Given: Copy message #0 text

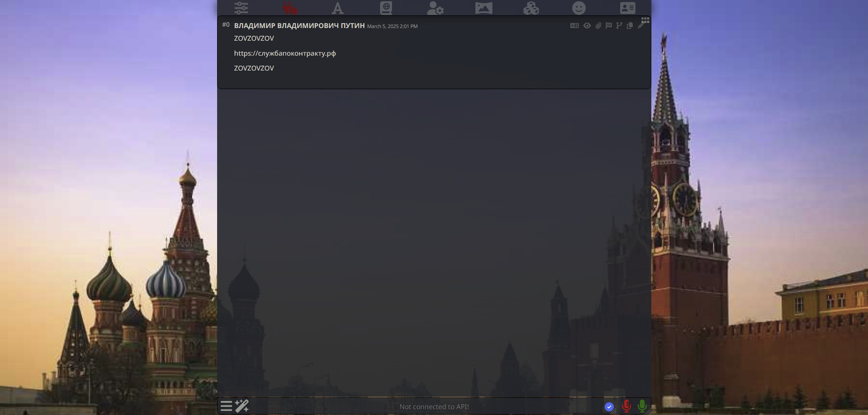Looking at the screenshot, I should (x=630, y=26).
